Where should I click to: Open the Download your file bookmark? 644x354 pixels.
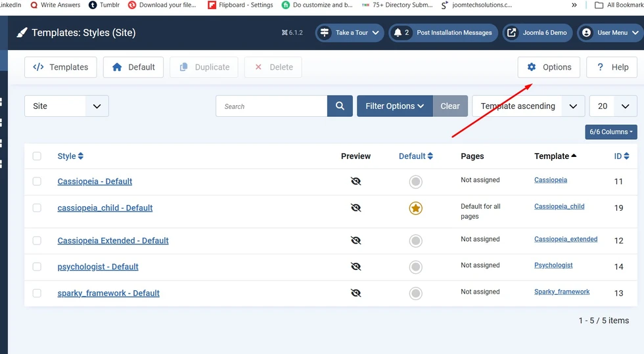162,5
